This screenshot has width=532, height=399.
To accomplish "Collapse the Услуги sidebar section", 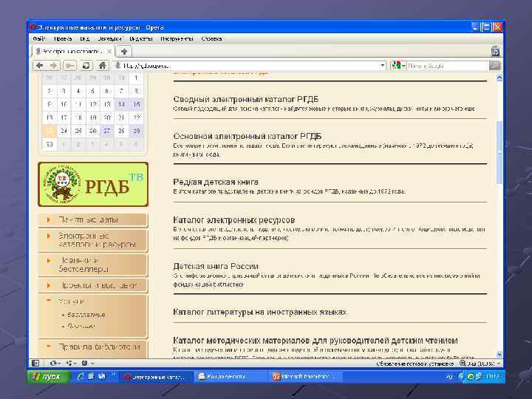I will (x=49, y=300).
